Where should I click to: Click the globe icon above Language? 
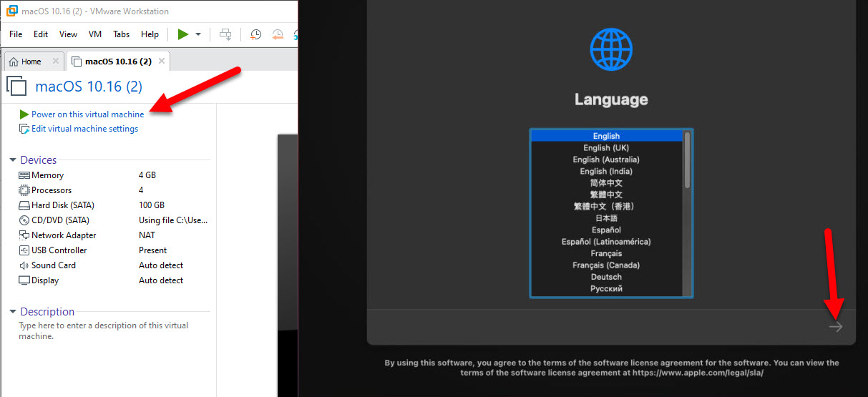[611, 49]
